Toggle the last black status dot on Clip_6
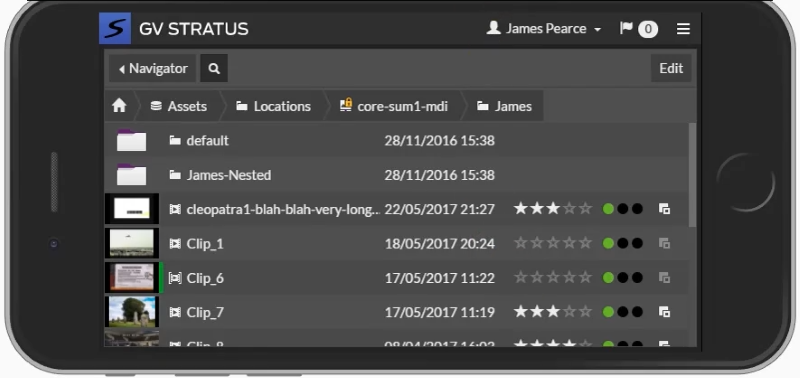Image resolution: width=800 pixels, height=378 pixels. (637, 278)
